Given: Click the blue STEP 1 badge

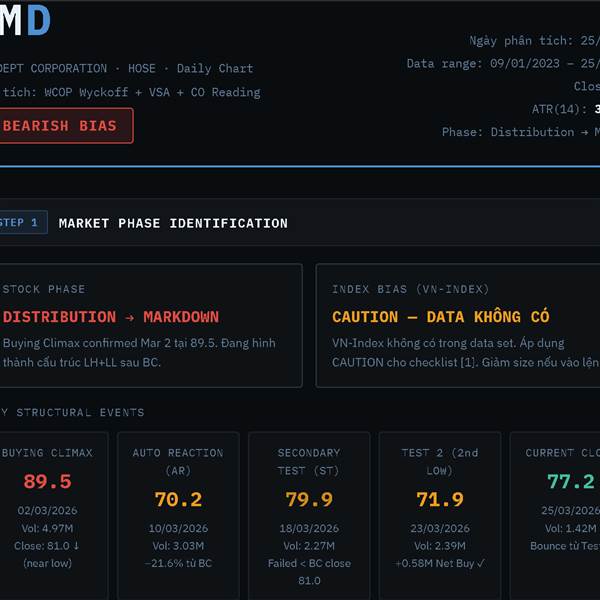Looking at the screenshot, I should click(x=20, y=223).
